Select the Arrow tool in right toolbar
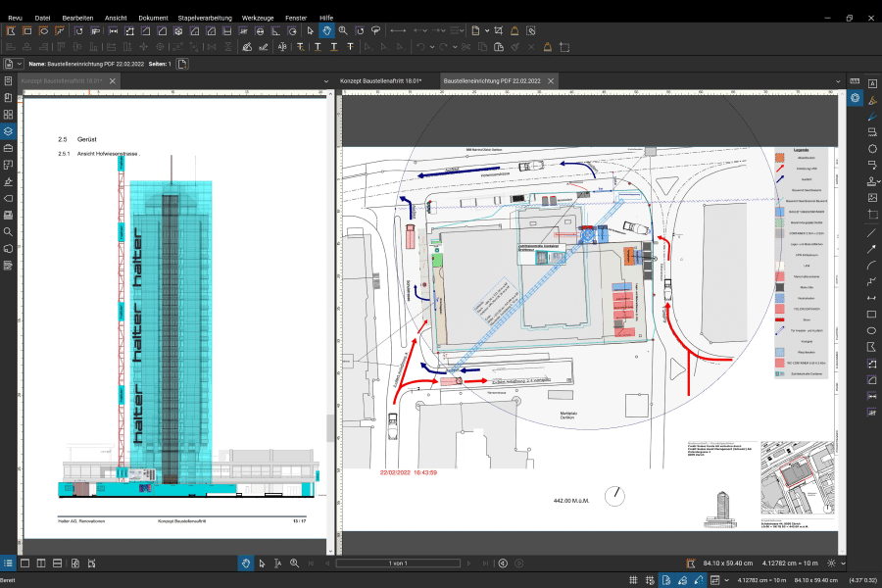Viewport: 882px width, 588px height. [872, 249]
